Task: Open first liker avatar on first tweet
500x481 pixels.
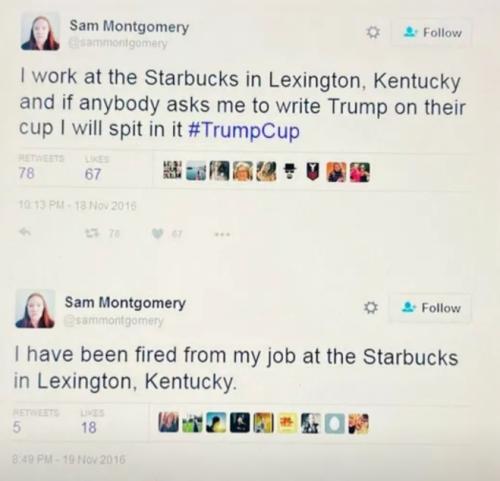Action: pyautogui.click(x=173, y=170)
